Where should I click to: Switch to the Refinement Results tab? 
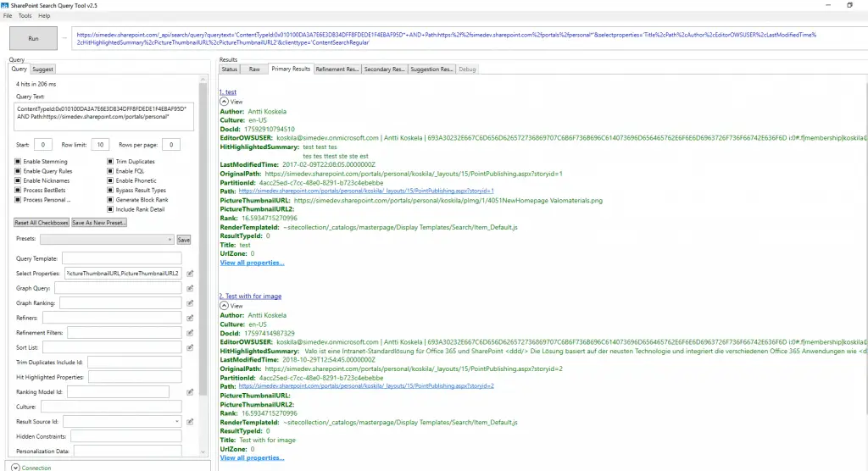337,69
